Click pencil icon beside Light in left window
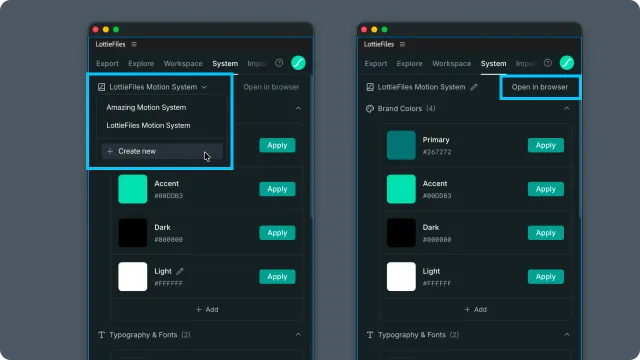Screen dimensions: 640x360 click(180, 271)
